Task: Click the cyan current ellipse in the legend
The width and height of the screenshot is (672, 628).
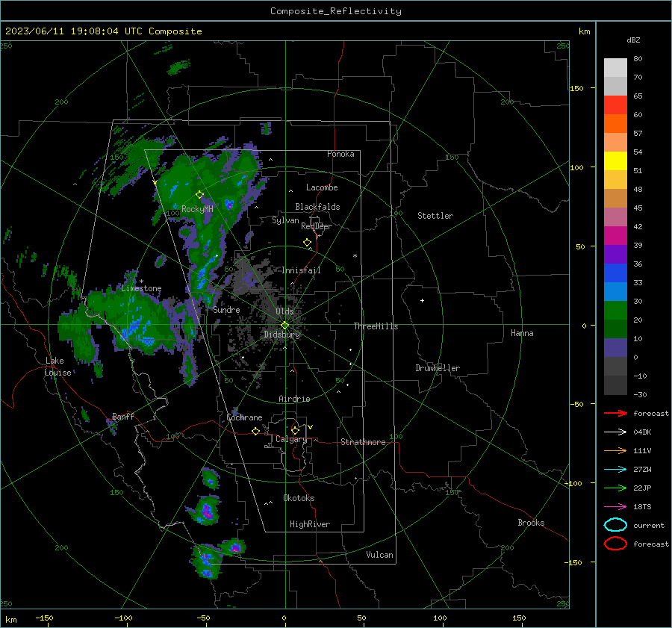Action: click(615, 525)
